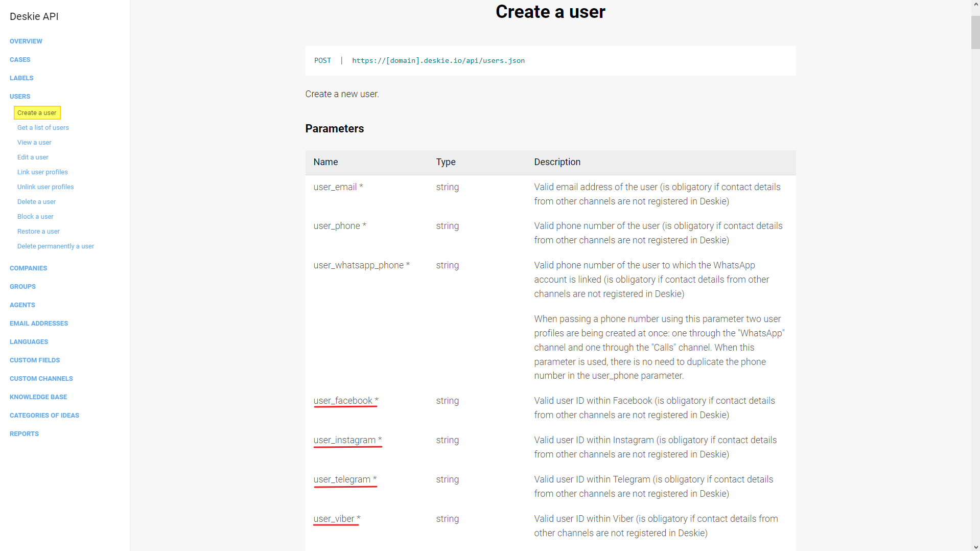The width and height of the screenshot is (980, 551).
Task: Open the COMPANIES section
Action: (x=28, y=268)
